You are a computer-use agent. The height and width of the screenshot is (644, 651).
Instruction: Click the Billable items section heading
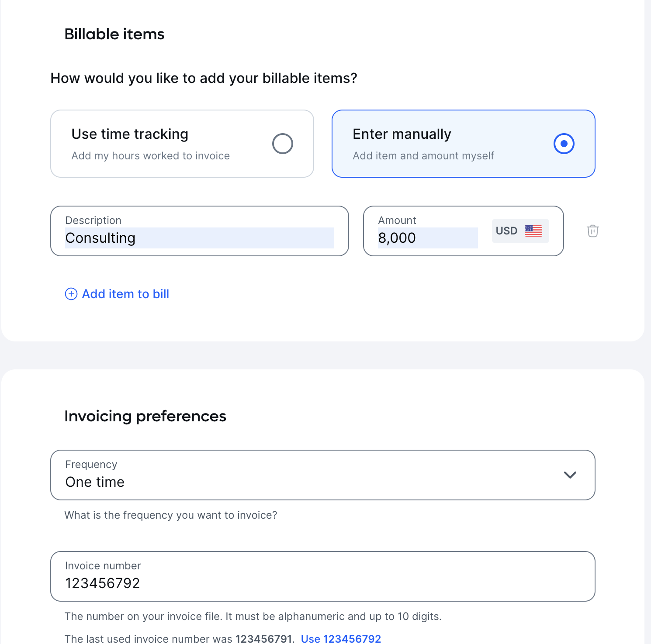click(114, 34)
